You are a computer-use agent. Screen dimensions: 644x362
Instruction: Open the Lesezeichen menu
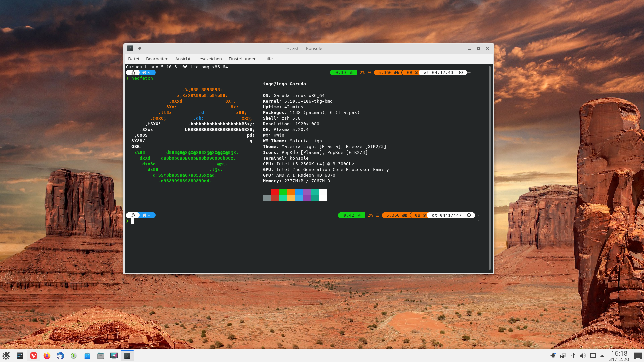point(209,59)
